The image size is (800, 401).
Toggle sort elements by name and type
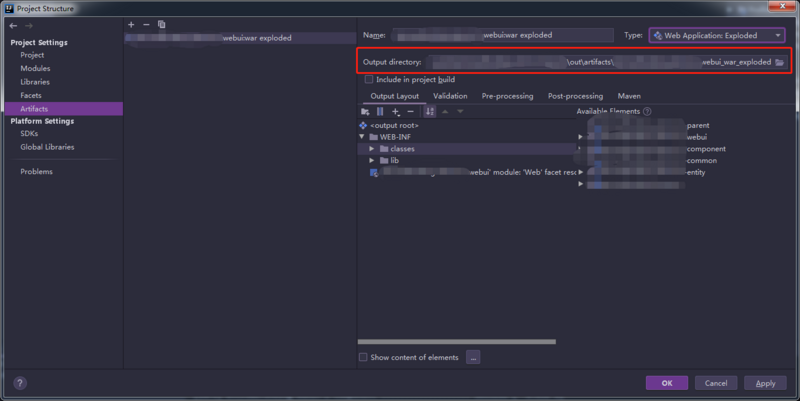pos(430,112)
